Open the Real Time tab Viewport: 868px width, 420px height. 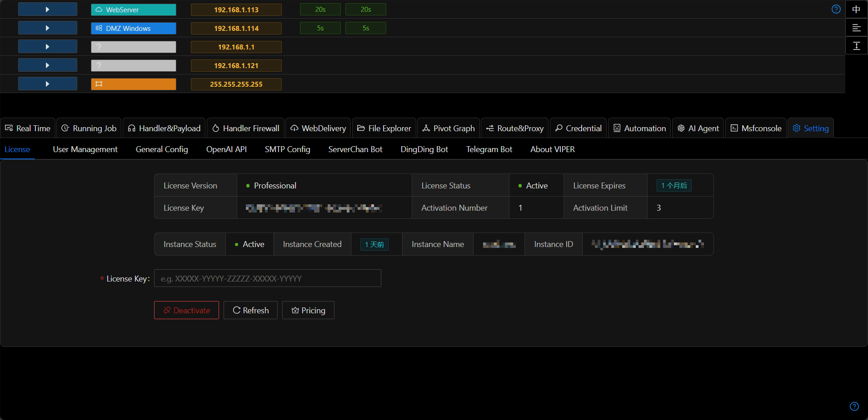click(28, 128)
